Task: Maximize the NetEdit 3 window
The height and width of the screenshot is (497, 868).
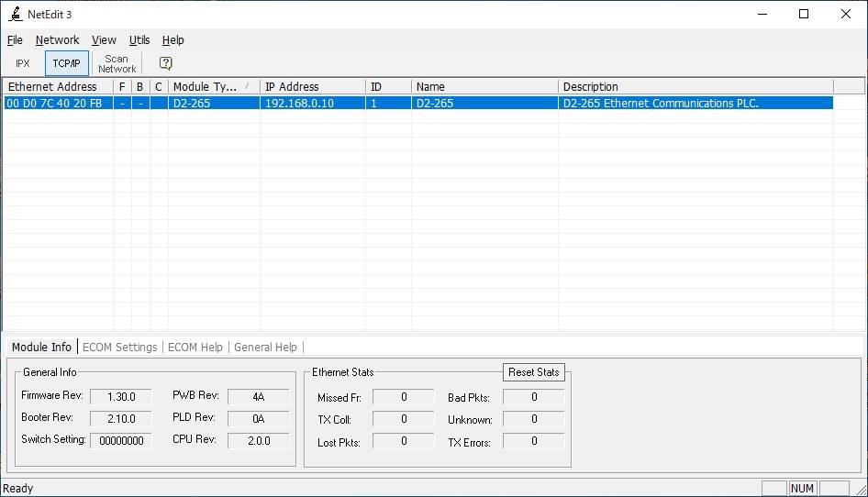Action: point(804,15)
